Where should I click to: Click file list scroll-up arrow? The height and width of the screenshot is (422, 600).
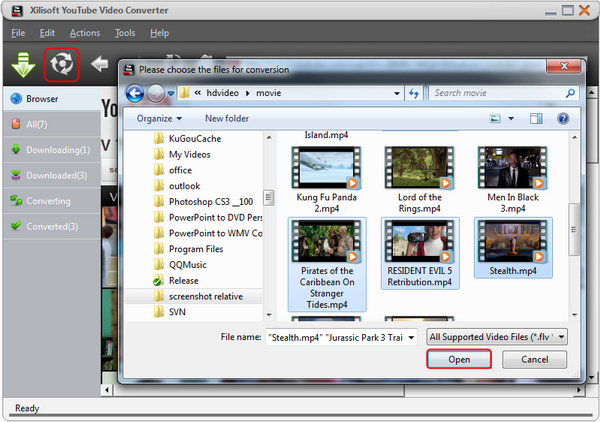tap(574, 137)
